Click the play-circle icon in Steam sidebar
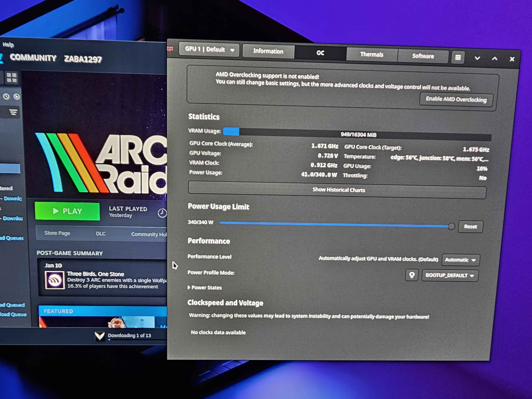The height and width of the screenshot is (399, 532). (x=17, y=97)
